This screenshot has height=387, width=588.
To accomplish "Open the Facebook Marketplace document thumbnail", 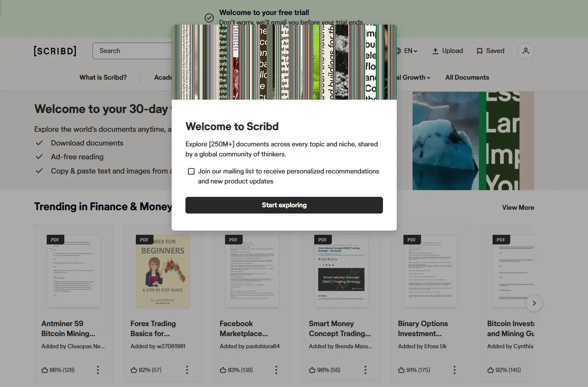I will 252,271.
